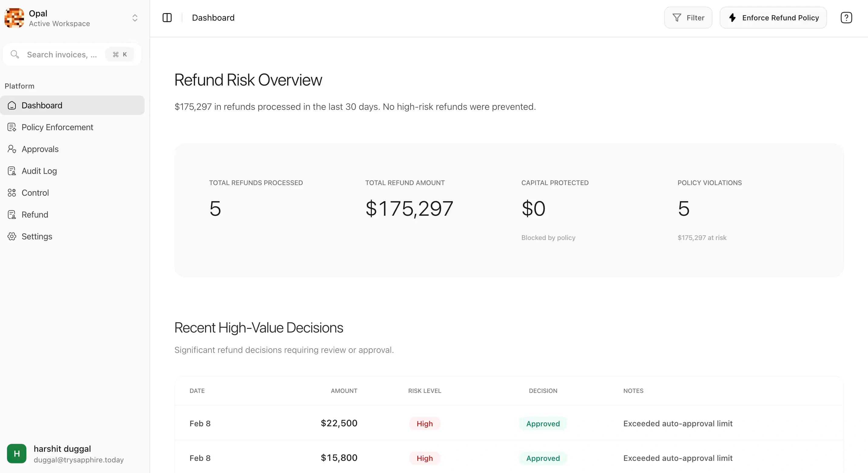The height and width of the screenshot is (473, 868).
Task: Open the Filter dropdown
Action: pyautogui.click(x=688, y=18)
